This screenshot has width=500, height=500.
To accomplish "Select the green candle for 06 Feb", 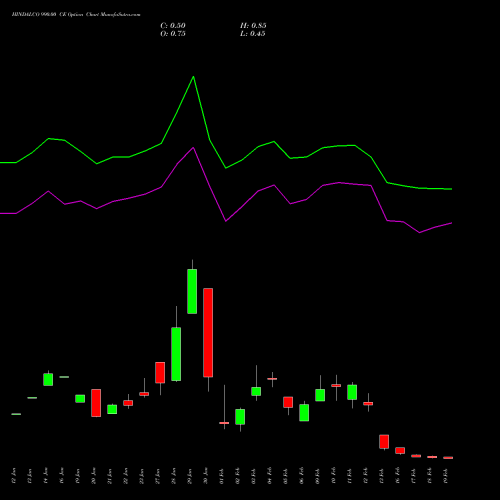I will coord(304,413).
